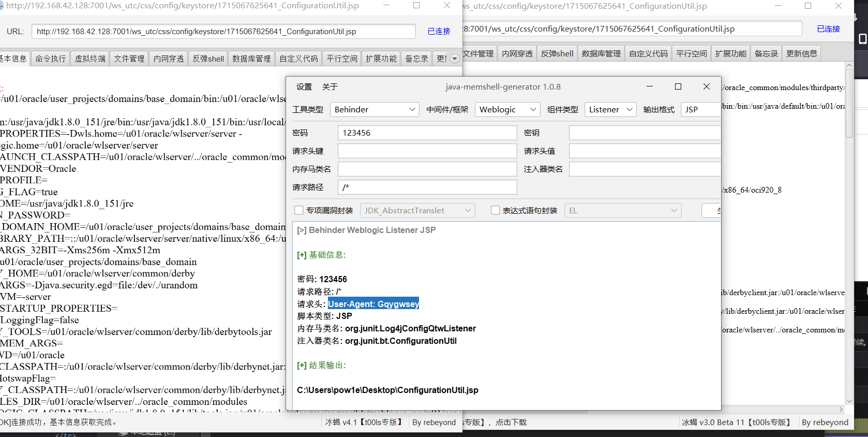Click the org.junit.bt.ConfigurationUtil injector name
Image resolution: width=868 pixels, height=437 pixels.
coord(401,341)
